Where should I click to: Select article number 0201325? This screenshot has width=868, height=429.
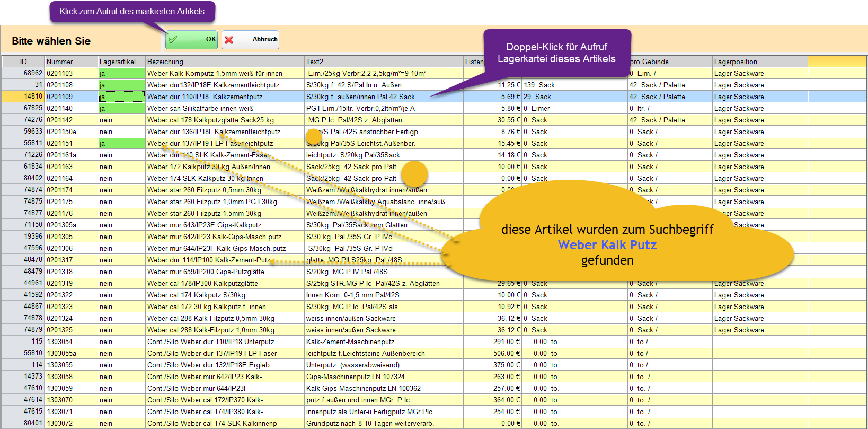pos(72,330)
